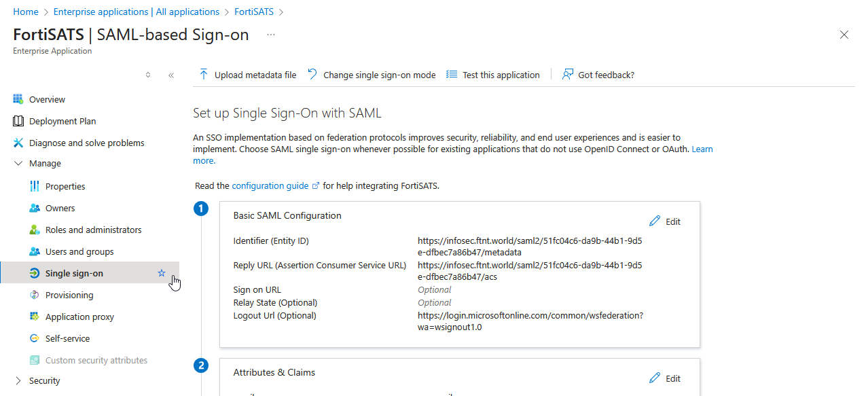Click the Owners people icon

[35, 208]
